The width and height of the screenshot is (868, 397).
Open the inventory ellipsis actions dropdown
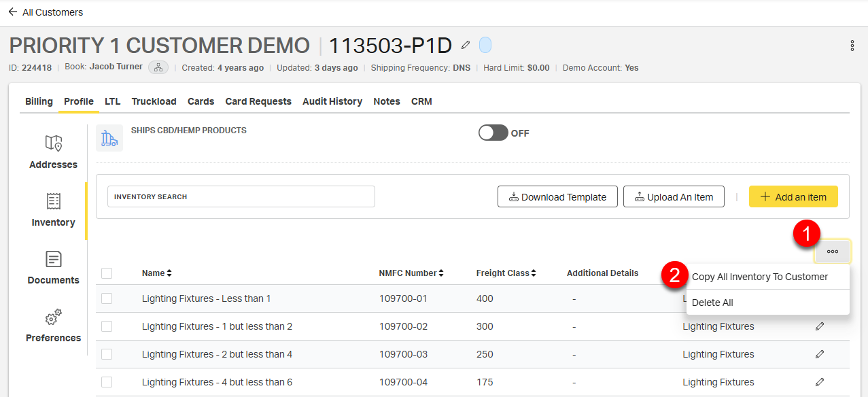click(x=833, y=252)
